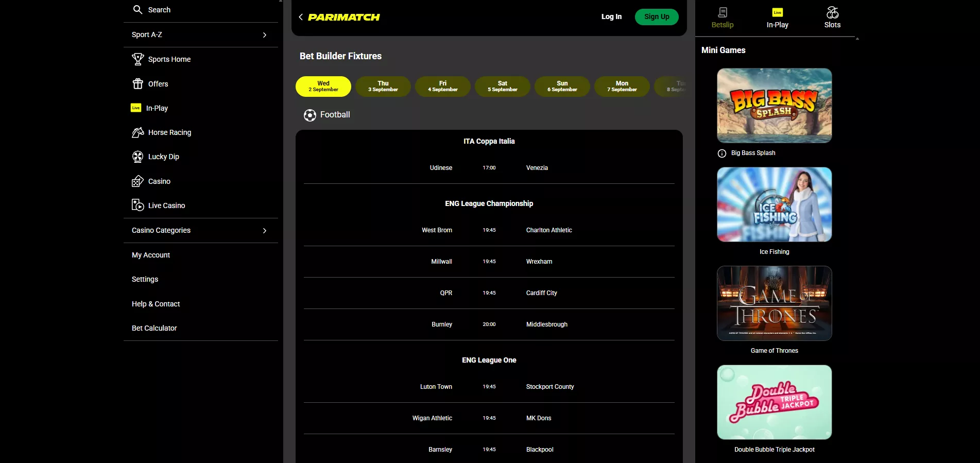This screenshot has height=463, width=980.
Task: Click the Live Casino icon
Action: 137,205
